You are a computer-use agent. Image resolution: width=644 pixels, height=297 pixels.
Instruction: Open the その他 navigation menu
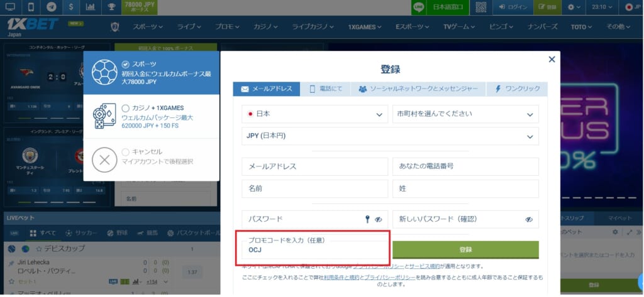(x=618, y=26)
